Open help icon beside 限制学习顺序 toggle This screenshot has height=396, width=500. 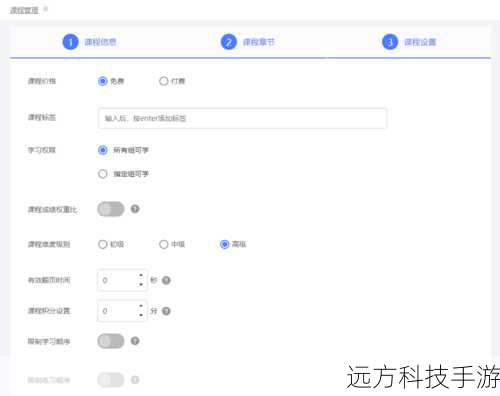point(135,341)
